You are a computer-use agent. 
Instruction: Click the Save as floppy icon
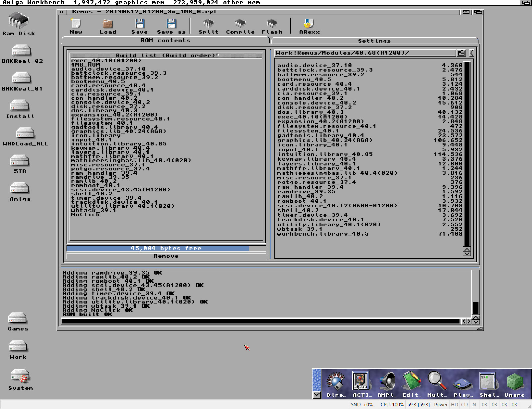tap(171, 24)
